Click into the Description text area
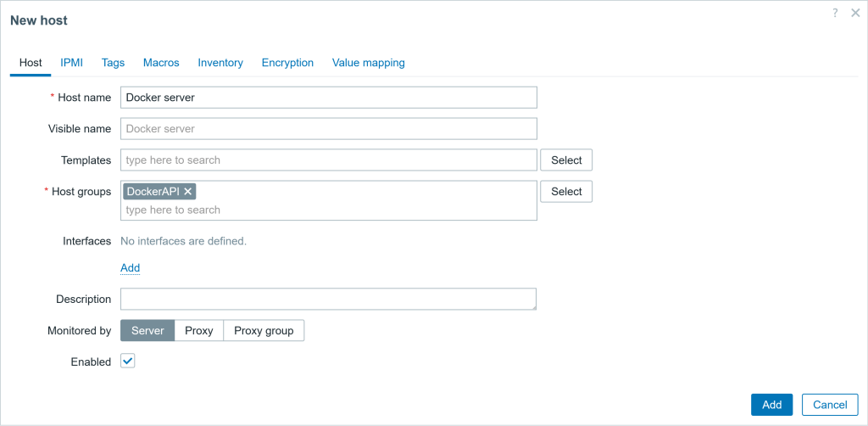Screen dimensions: 868x426 point(329,299)
